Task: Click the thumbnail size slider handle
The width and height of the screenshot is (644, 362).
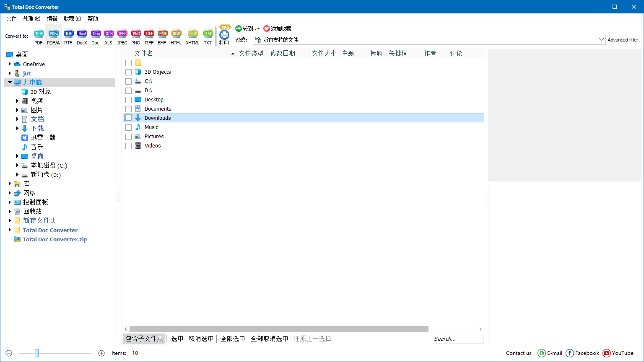Action: (x=36, y=353)
